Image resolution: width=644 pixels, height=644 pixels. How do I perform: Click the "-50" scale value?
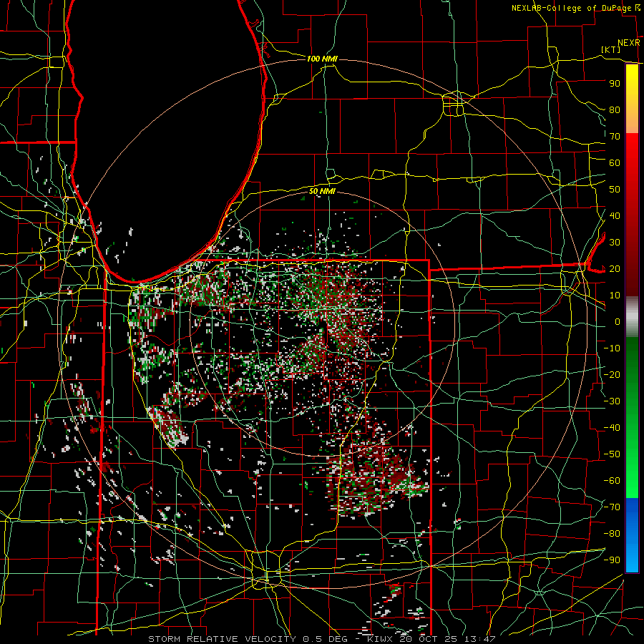[x=612, y=454]
